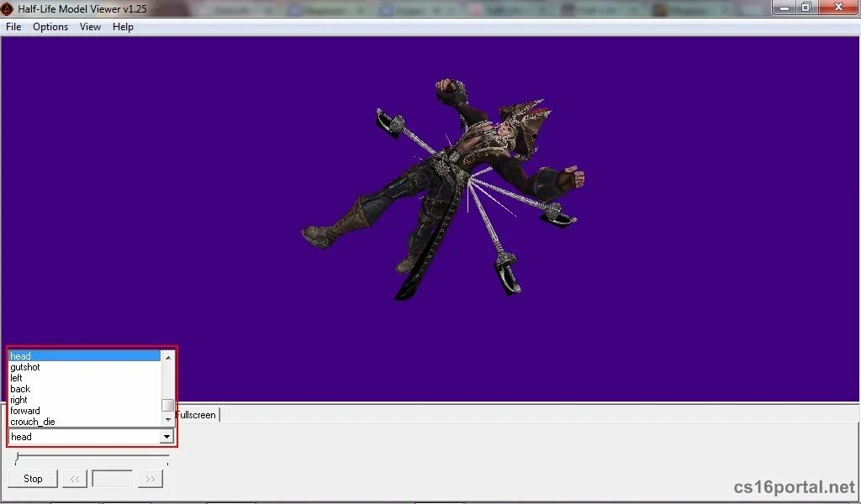Close the Model Viewer window
Viewport: 861px width, 504px height.
click(838, 8)
